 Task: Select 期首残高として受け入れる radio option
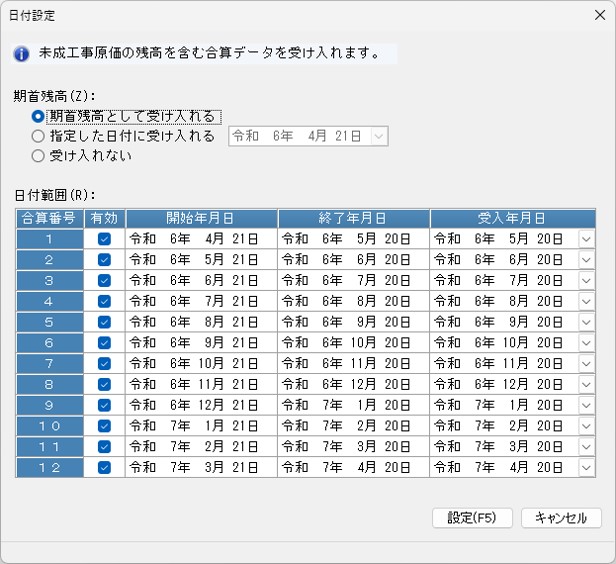click(x=38, y=116)
